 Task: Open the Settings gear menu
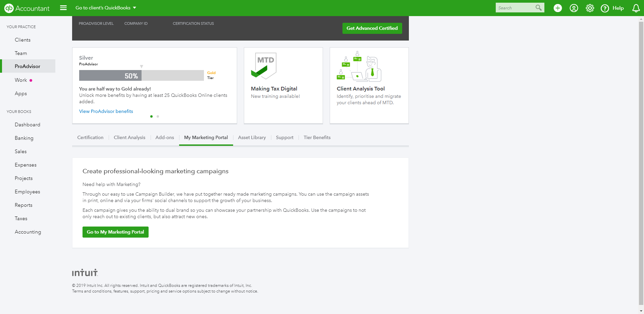[590, 8]
